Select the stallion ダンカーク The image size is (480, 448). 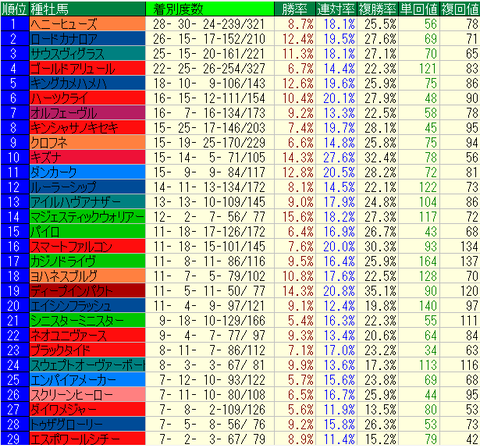[x=87, y=172]
